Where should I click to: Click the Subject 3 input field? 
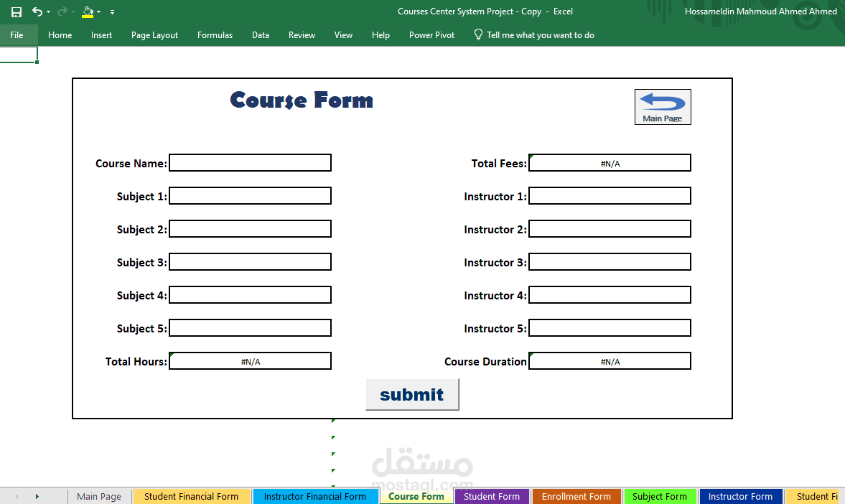(x=250, y=262)
